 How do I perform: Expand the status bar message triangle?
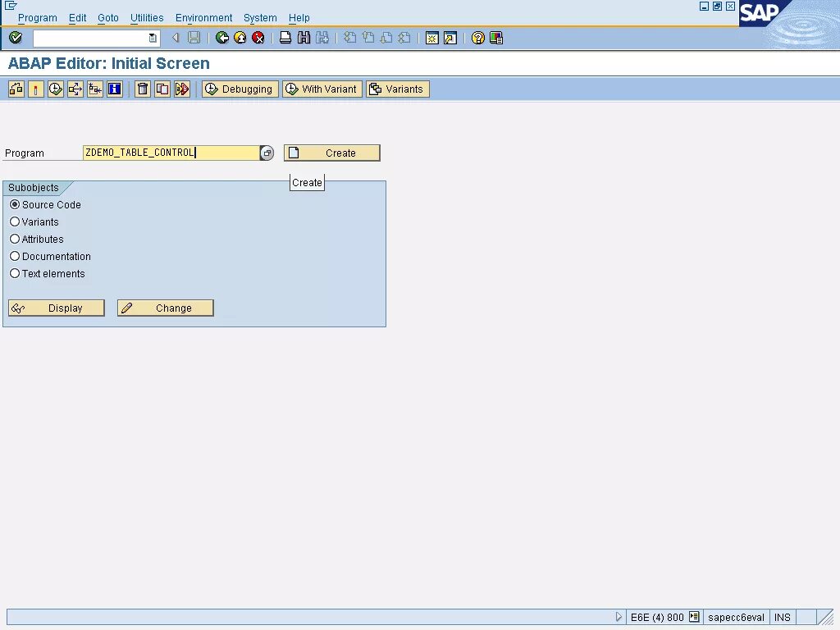coord(619,617)
